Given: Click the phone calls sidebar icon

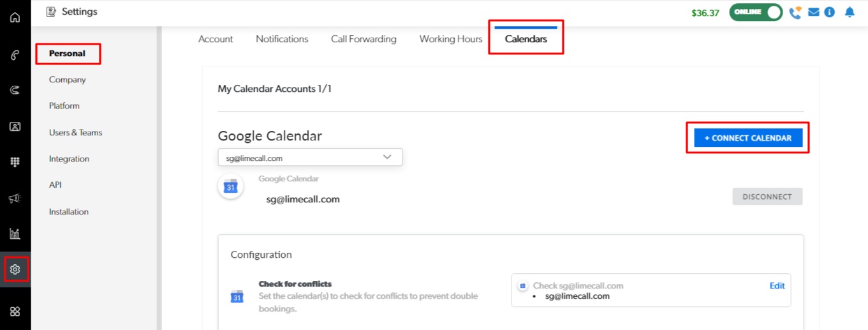Looking at the screenshot, I should click(15, 55).
